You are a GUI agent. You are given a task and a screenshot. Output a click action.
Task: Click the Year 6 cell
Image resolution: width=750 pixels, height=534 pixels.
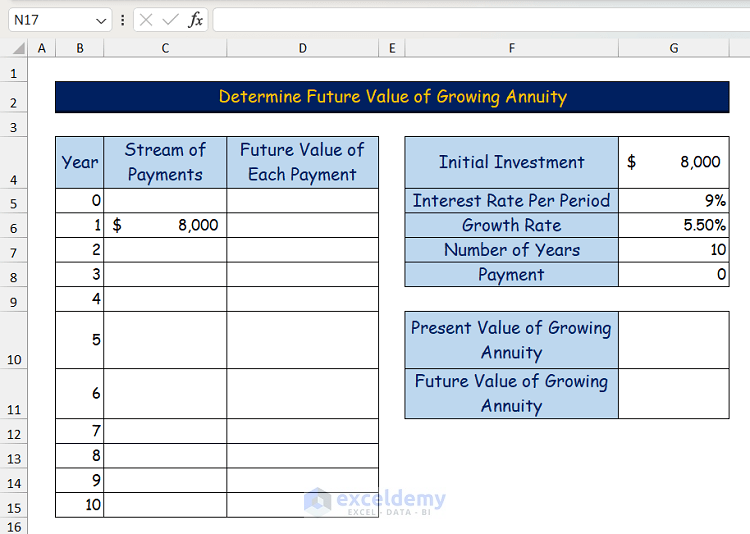79,394
